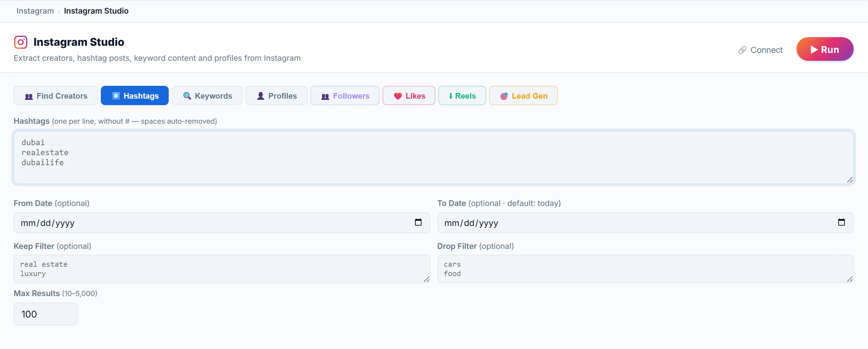
Task: Grab the Hashtags text area resize handle
Action: [x=850, y=180]
